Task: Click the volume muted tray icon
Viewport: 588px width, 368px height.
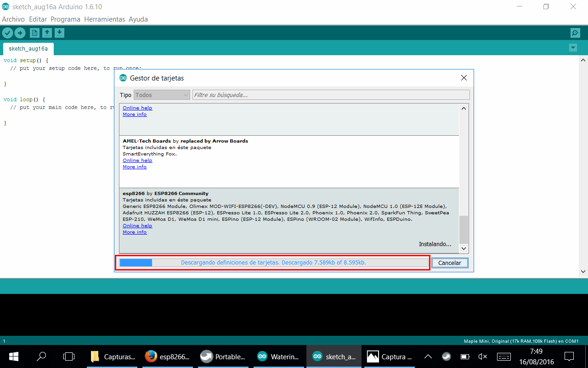Action: [x=482, y=356]
